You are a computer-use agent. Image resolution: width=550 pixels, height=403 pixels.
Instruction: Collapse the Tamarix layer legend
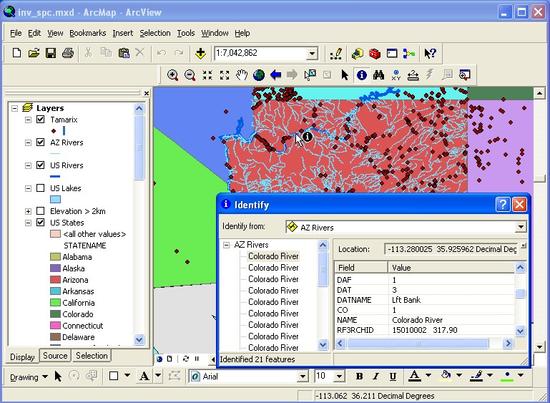28,120
